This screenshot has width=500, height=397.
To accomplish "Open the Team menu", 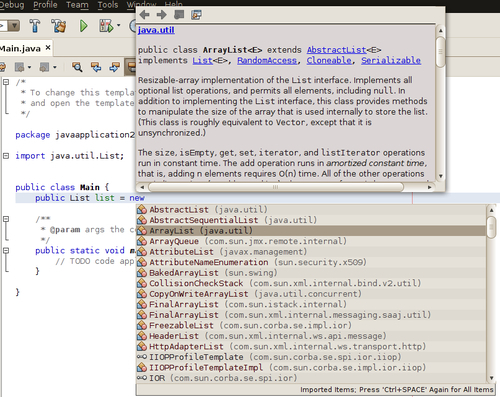I will pyautogui.click(x=77, y=5).
